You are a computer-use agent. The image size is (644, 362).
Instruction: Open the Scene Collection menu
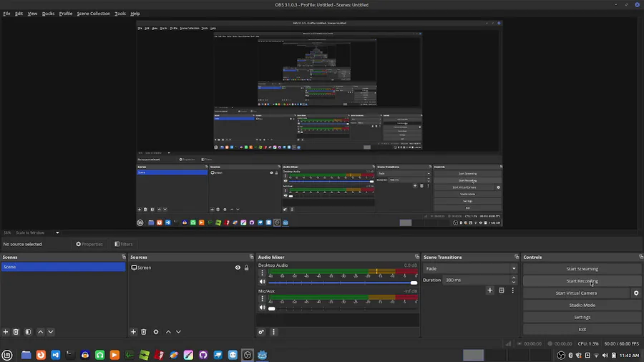(x=94, y=14)
